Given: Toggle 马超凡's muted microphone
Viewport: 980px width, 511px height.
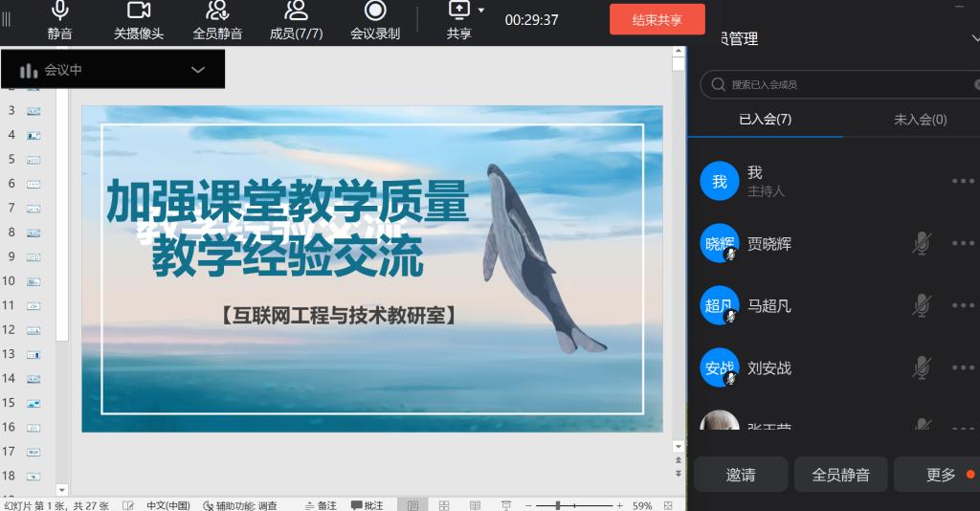Looking at the screenshot, I should (x=921, y=306).
